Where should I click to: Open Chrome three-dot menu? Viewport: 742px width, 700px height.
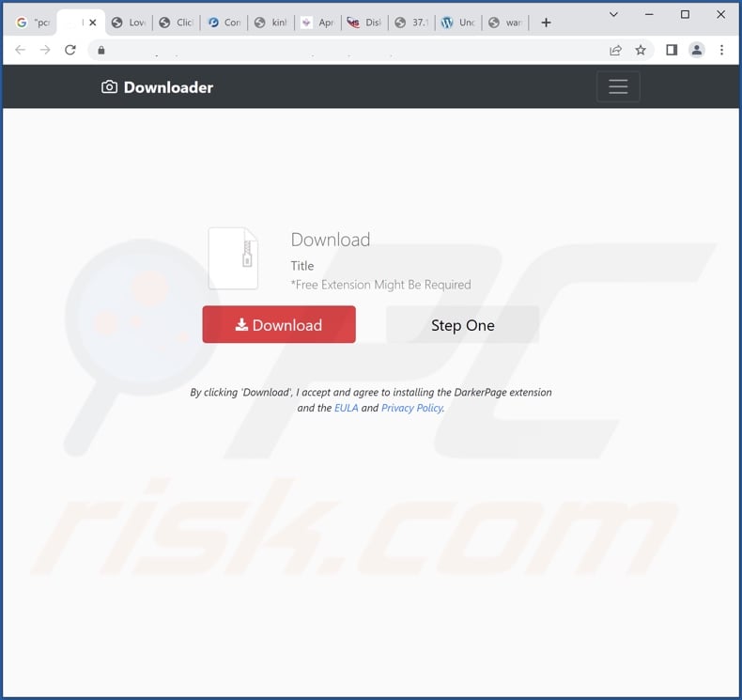coord(721,50)
